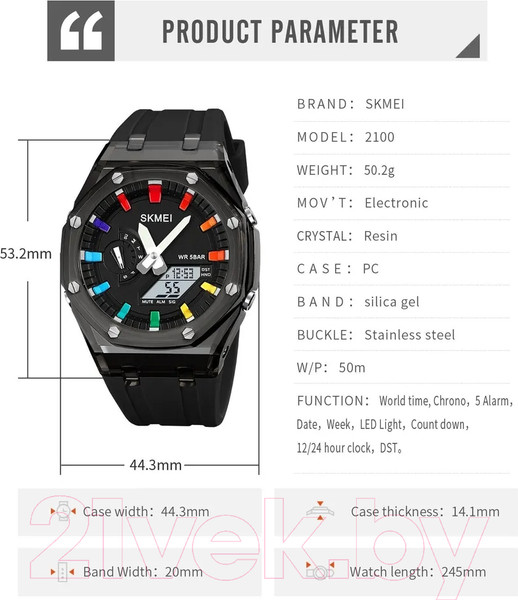Click the case thickness icon
Image resolution: width=518 pixels, height=600 pixels.
pos(320,511)
